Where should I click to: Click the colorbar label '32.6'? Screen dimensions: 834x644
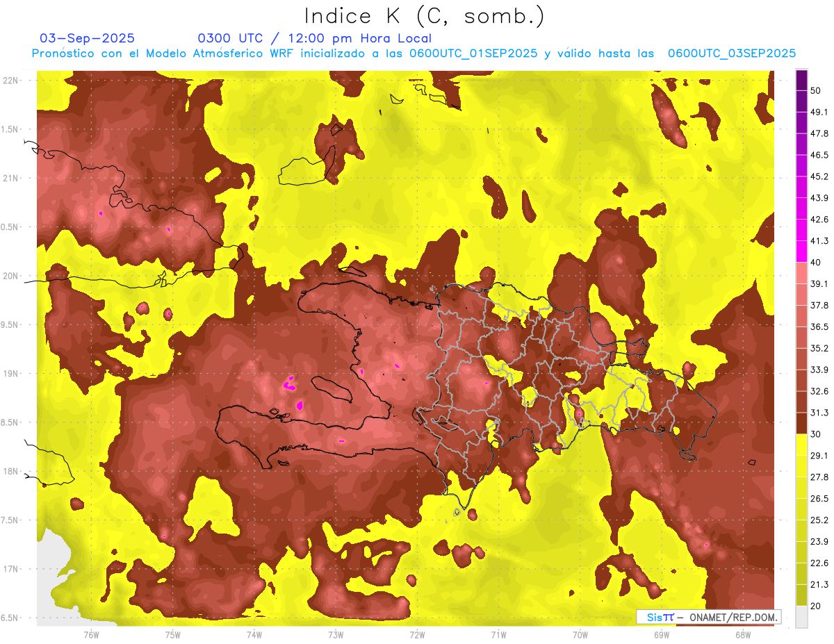[x=819, y=391]
